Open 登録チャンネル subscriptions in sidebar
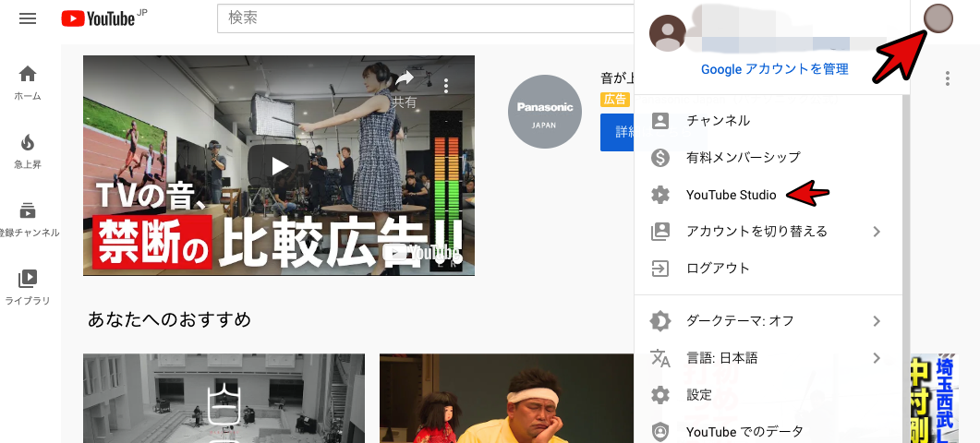Image resolution: width=980 pixels, height=443 pixels. coord(28,220)
